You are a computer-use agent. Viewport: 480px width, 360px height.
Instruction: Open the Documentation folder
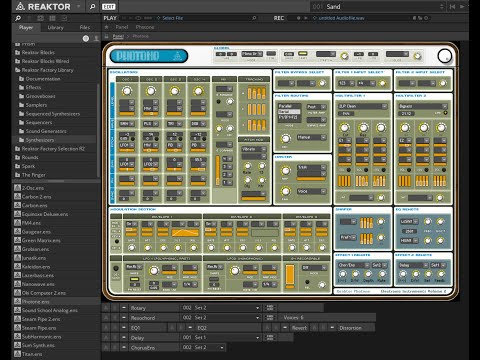pyautogui.click(x=43, y=79)
